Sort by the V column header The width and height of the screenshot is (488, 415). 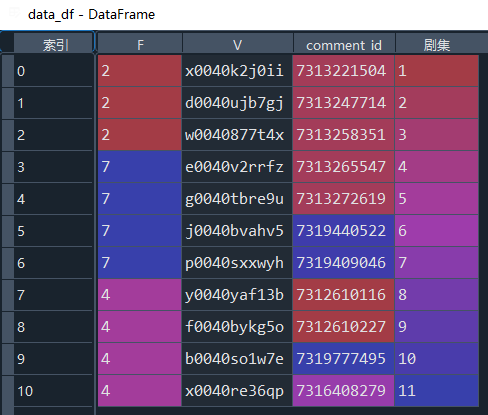[237, 44]
